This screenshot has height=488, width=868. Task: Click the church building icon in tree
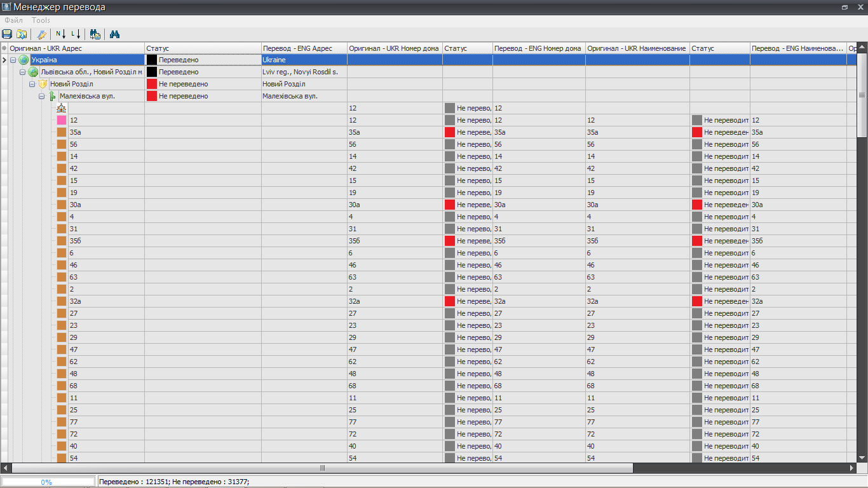(62, 108)
